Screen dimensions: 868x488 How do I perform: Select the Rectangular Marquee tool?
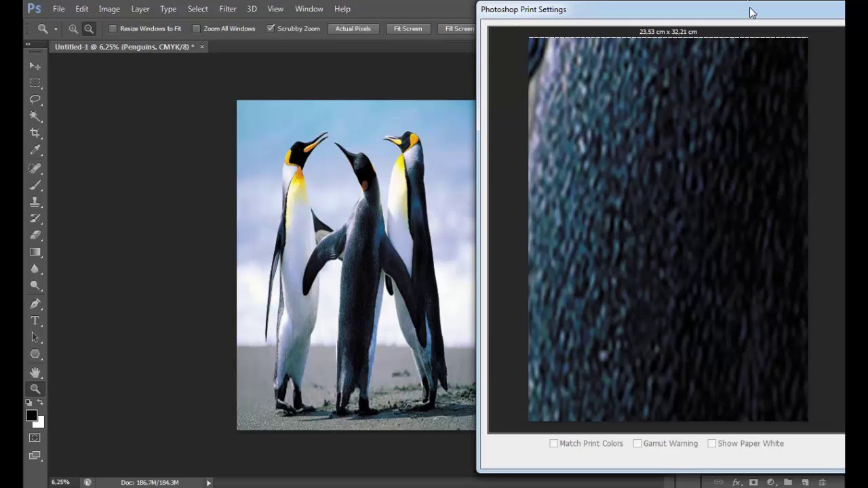pyautogui.click(x=35, y=83)
